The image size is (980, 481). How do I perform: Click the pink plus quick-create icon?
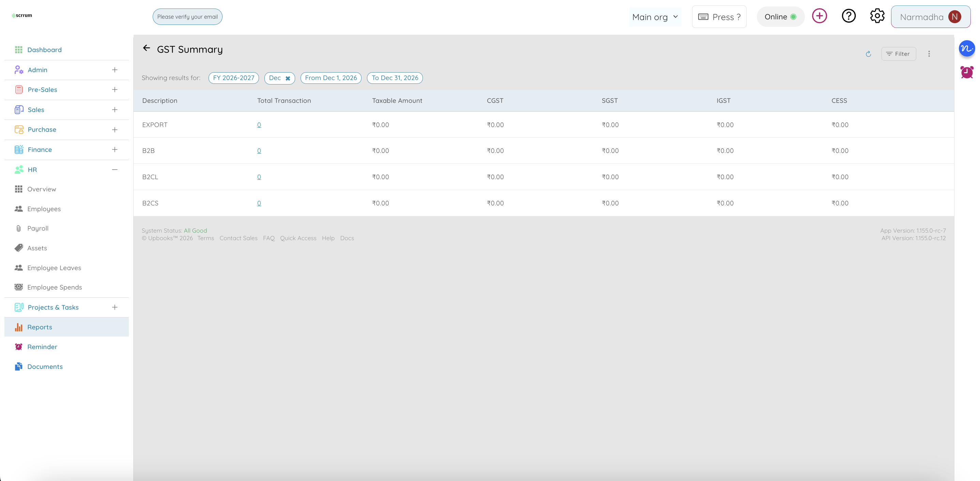[x=819, y=16]
